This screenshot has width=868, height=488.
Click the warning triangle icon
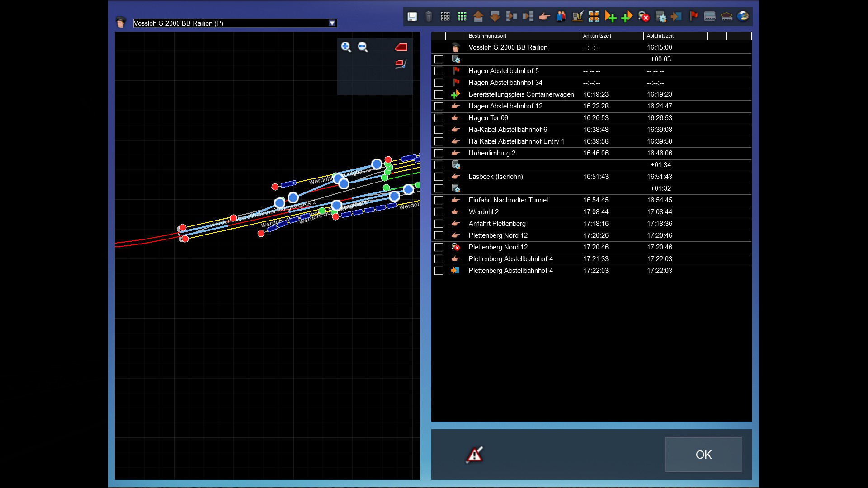(x=474, y=455)
